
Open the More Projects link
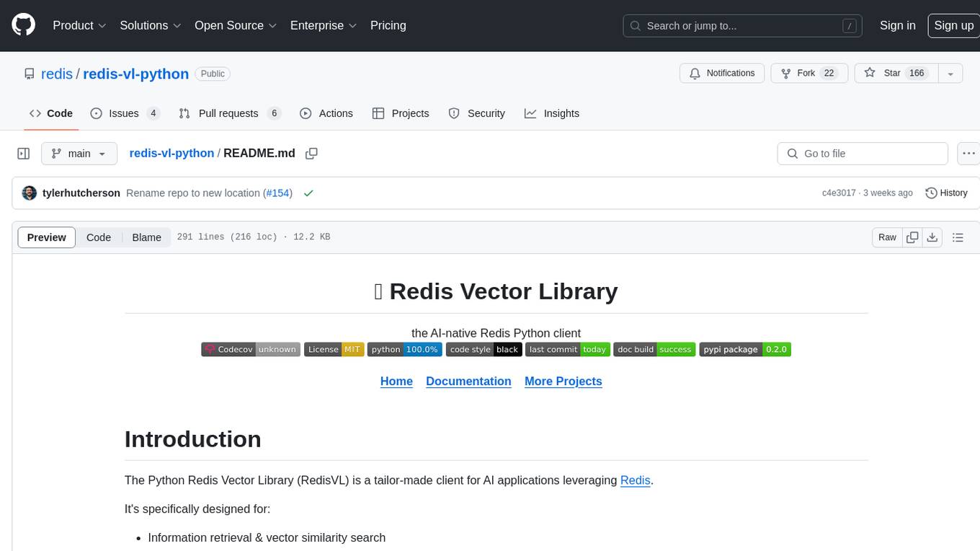pyautogui.click(x=563, y=381)
